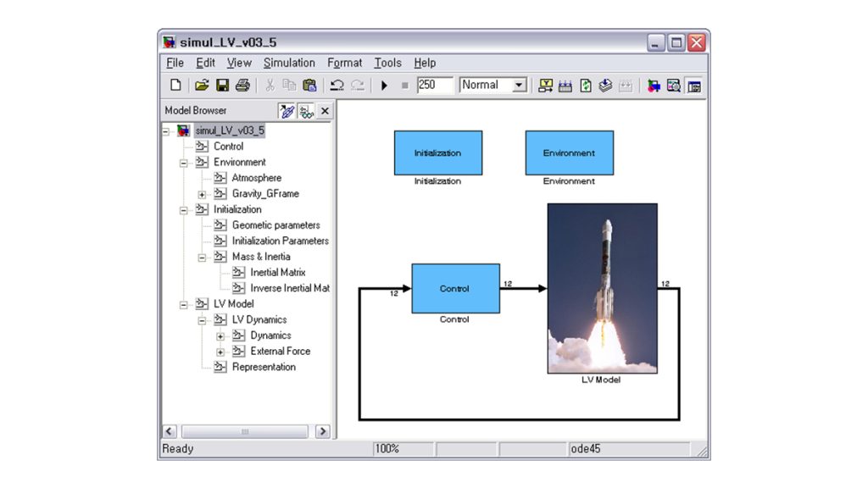Collapse the Mass & Inertia tree node

(202, 258)
